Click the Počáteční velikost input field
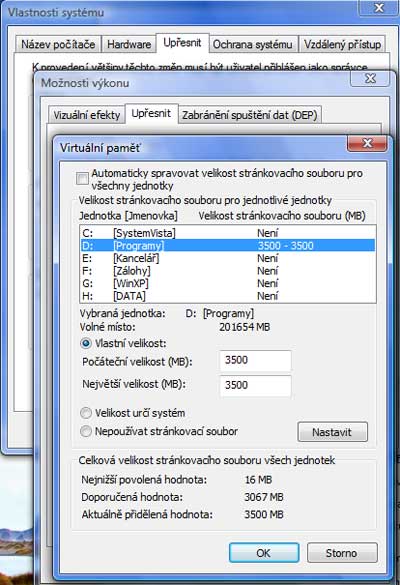The width and height of the screenshot is (400, 585). tap(256, 361)
